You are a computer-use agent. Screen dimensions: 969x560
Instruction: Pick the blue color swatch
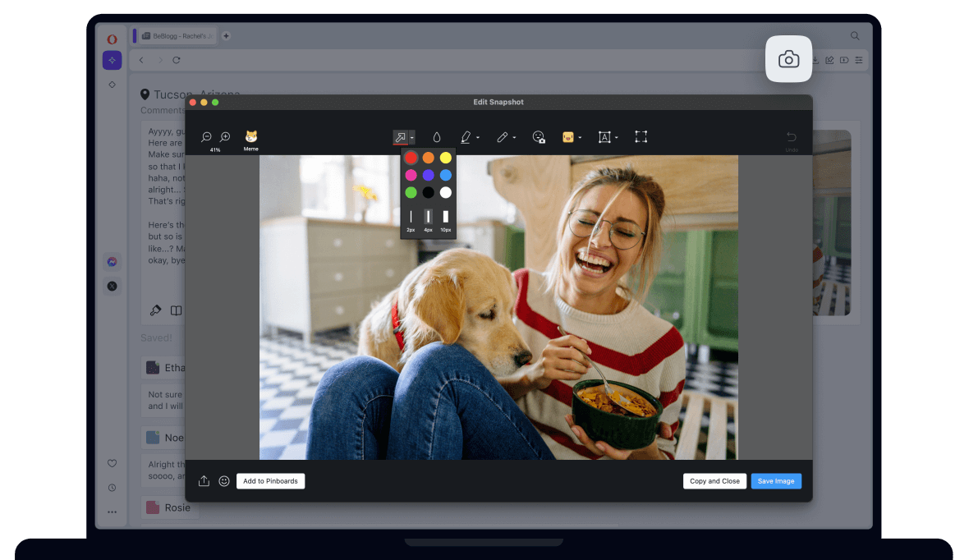[x=446, y=176]
